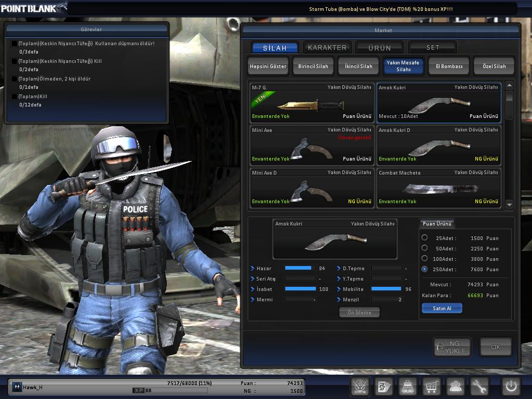This screenshot has height=399, width=532.
Task: Click the Ön İzleme preview button
Action: pos(359,312)
